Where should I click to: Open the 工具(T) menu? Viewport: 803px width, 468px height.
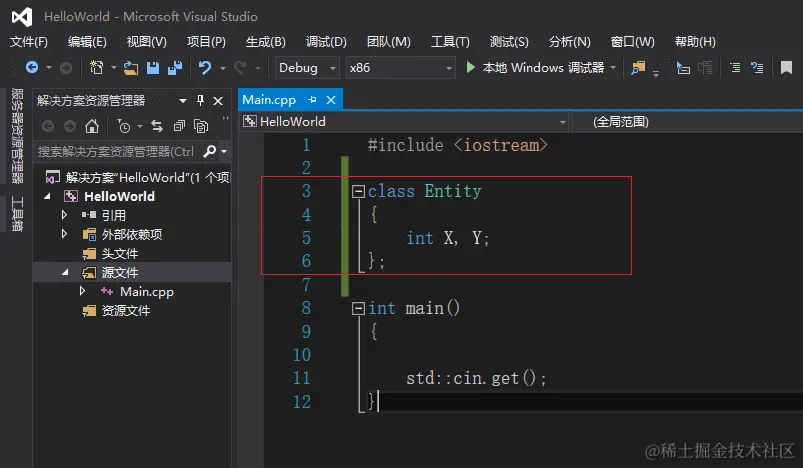click(450, 41)
